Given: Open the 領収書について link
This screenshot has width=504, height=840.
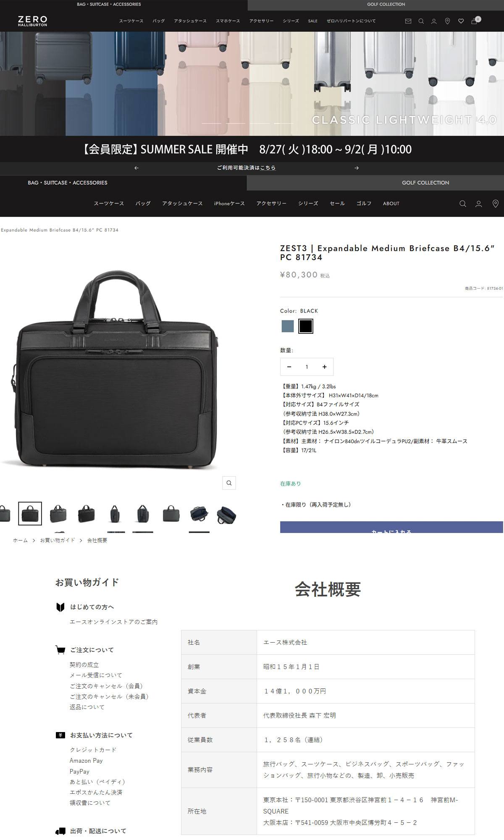Looking at the screenshot, I should [x=90, y=803].
